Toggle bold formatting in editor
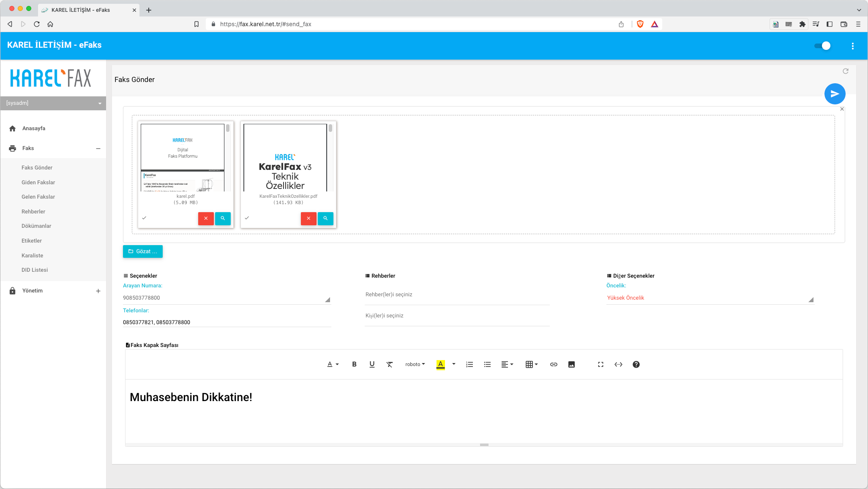The image size is (868, 489). pyautogui.click(x=354, y=364)
